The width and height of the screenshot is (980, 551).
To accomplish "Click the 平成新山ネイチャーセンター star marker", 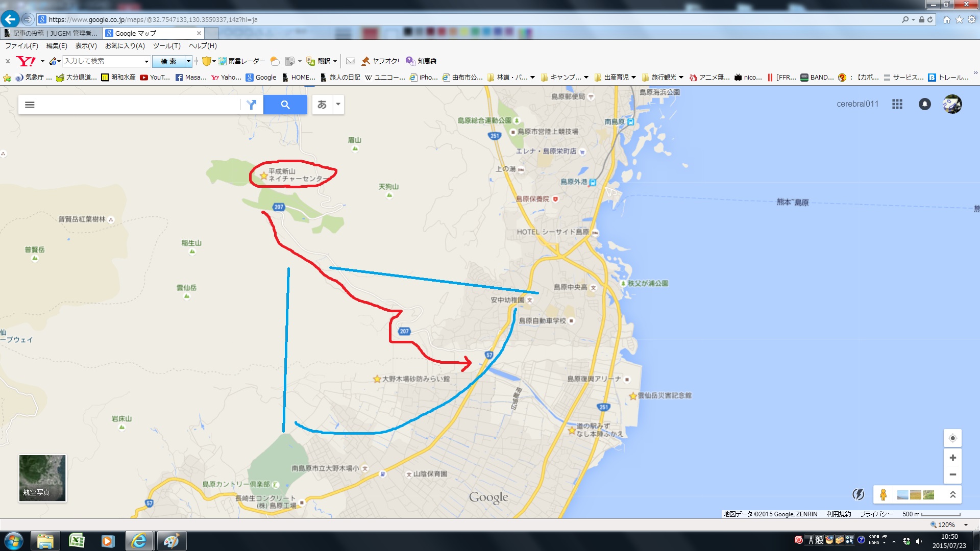I will [263, 176].
